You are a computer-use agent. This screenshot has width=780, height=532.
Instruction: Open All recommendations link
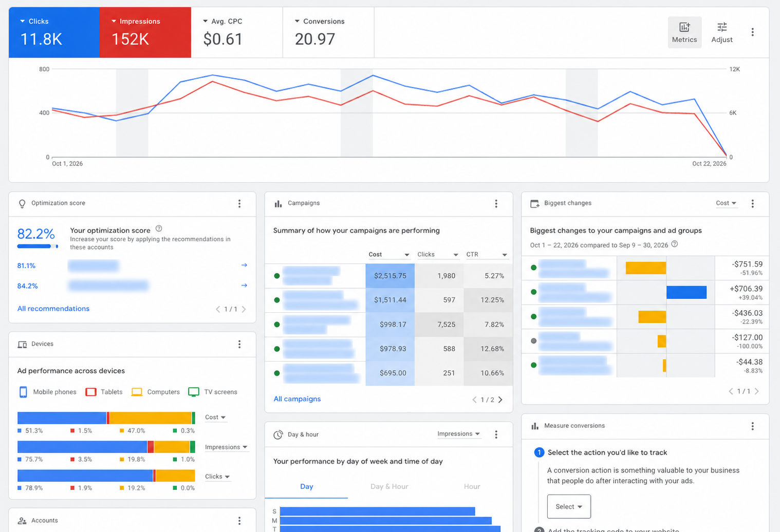[x=53, y=309]
